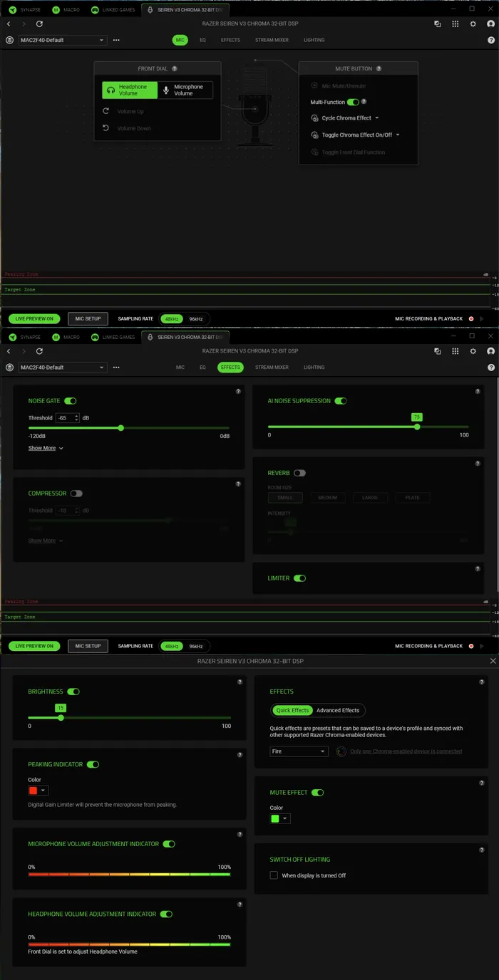Enable the Compressor switch

tap(76, 494)
